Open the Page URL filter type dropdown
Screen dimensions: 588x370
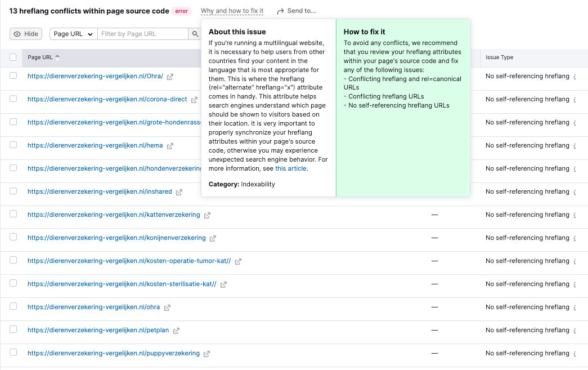click(x=74, y=34)
